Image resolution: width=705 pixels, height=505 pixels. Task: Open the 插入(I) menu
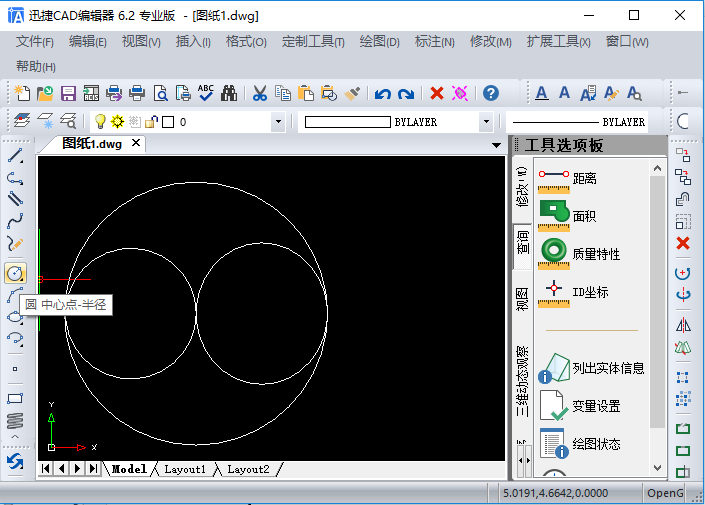(193, 42)
